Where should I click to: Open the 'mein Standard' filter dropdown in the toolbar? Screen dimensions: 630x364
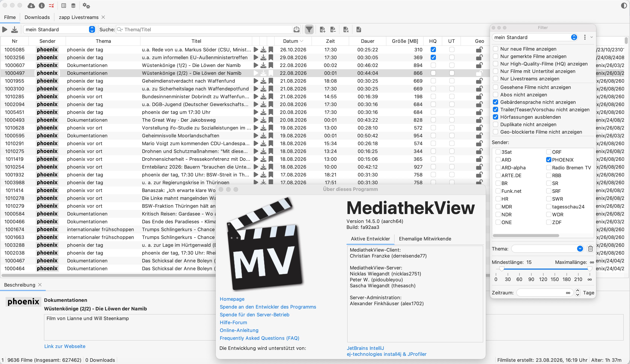tap(59, 29)
